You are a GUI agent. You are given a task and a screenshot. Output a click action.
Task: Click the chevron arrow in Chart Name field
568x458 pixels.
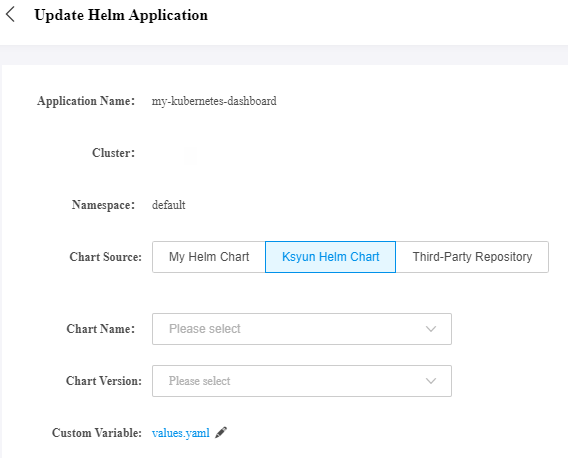(431, 329)
